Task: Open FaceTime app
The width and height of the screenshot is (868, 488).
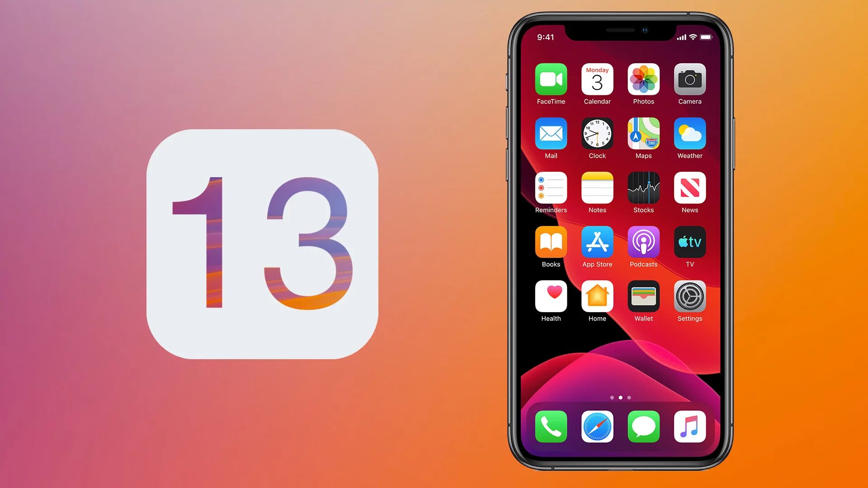Action: click(551, 80)
